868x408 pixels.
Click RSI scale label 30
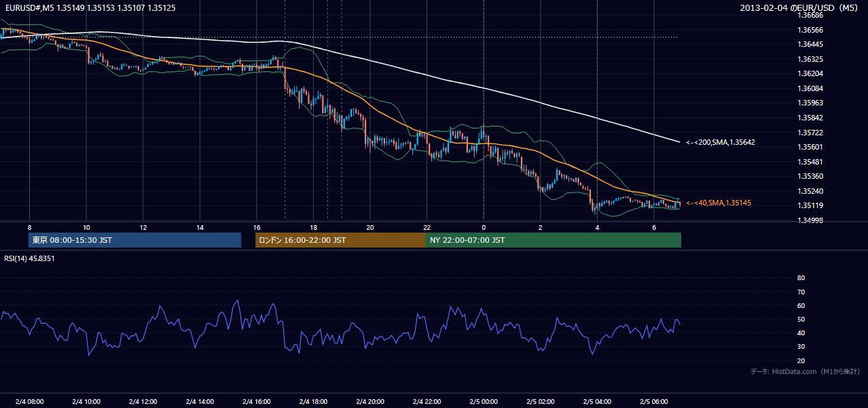click(801, 347)
